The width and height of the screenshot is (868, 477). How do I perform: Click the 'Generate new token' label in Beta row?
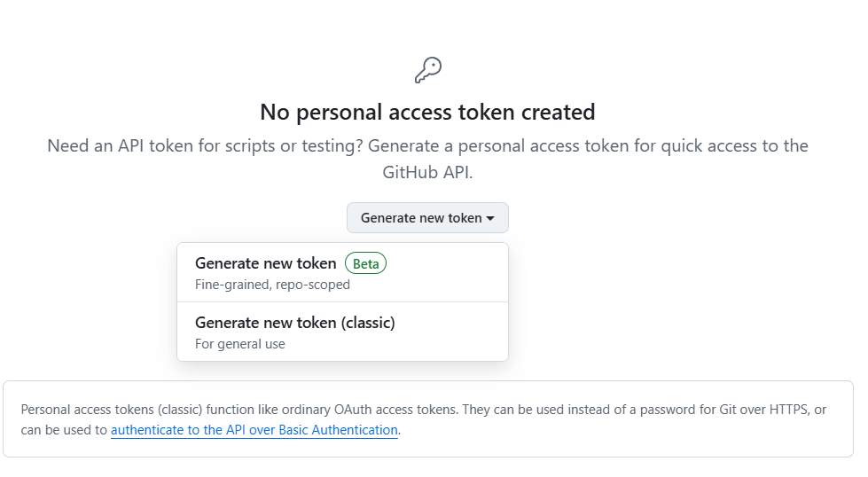pos(265,263)
